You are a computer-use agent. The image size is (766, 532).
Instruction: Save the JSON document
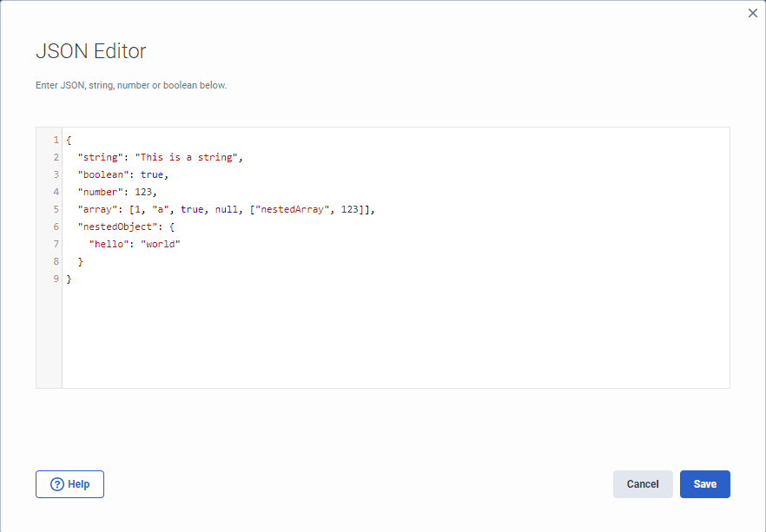point(704,484)
